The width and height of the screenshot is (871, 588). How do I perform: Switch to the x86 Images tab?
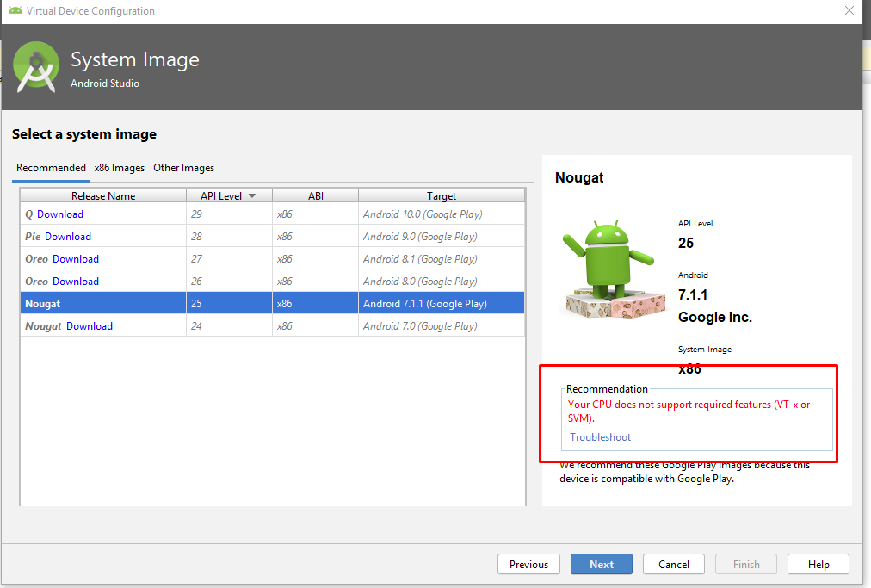click(x=120, y=168)
